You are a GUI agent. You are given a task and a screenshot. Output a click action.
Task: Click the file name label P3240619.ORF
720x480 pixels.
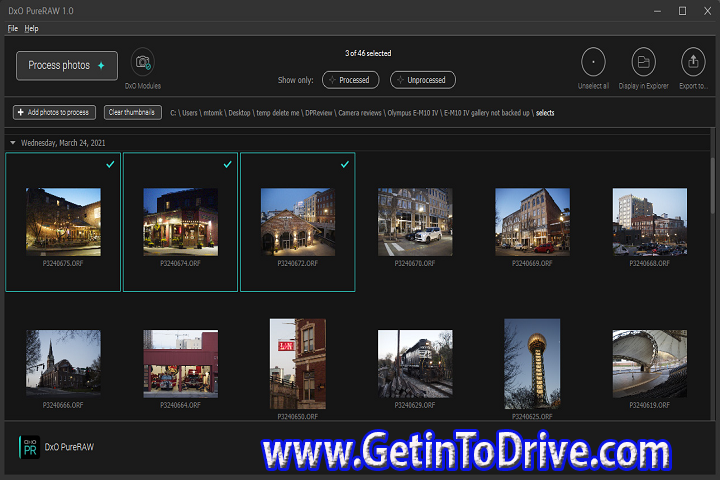[649, 405]
